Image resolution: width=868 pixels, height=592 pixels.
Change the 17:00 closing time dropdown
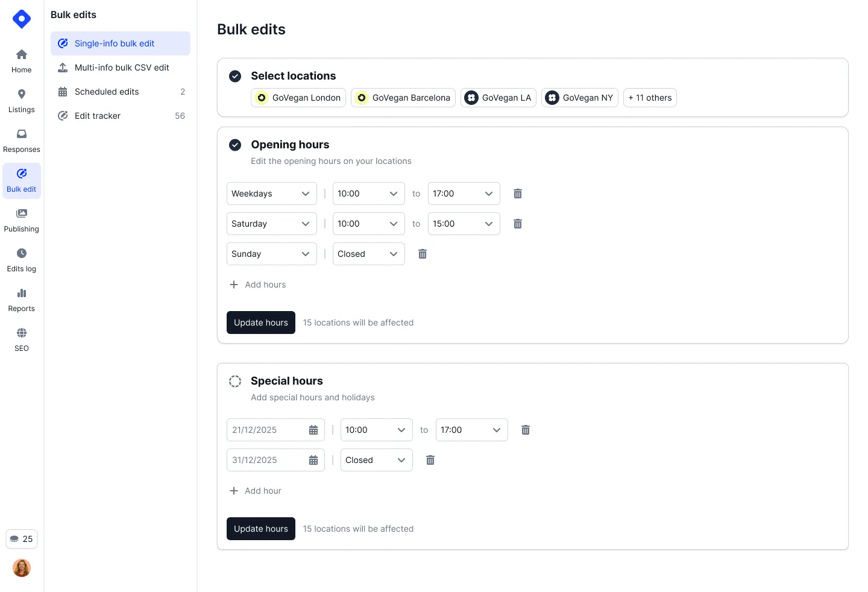click(464, 194)
